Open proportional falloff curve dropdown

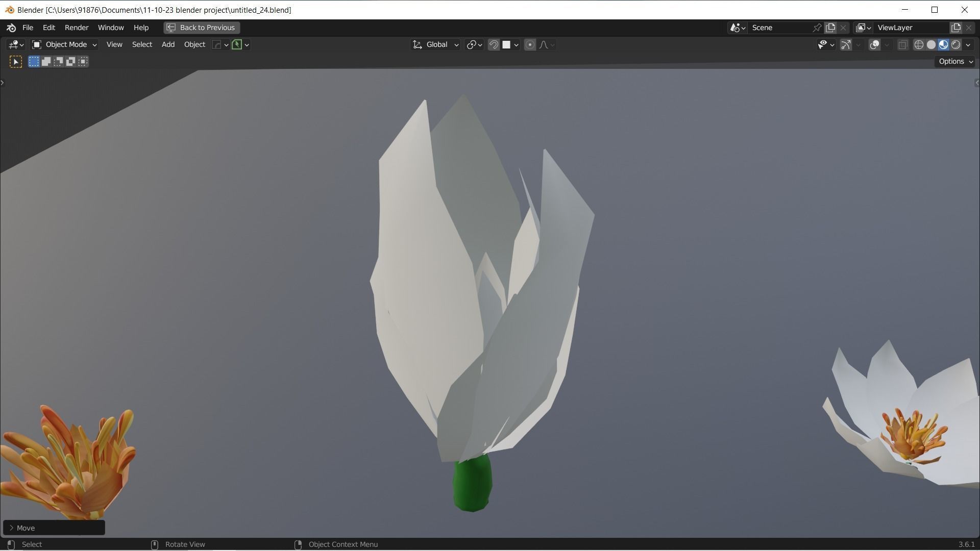coord(547,45)
